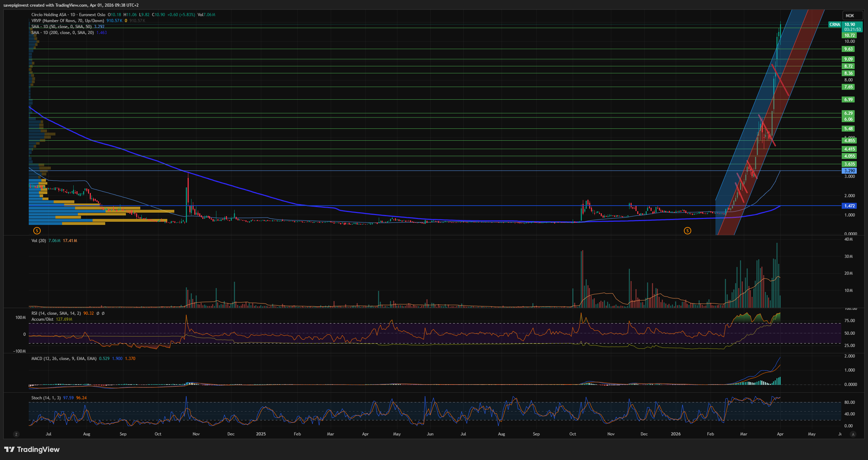Click the Accum/Dist indicator legend
The height and width of the screenshot is (460, 868).
point(42,319)
